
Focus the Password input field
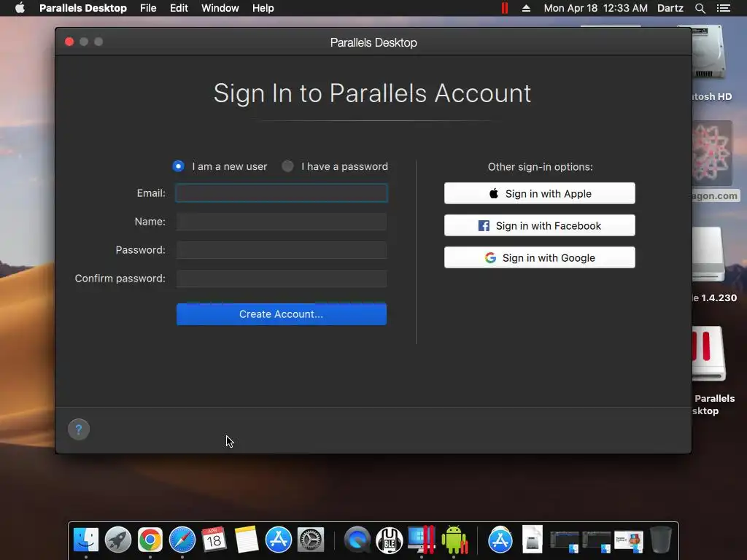click(x=282, y=250)
